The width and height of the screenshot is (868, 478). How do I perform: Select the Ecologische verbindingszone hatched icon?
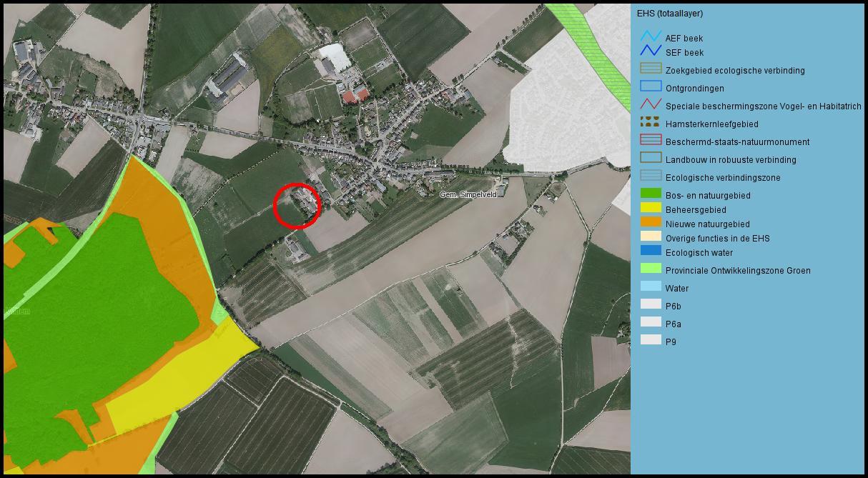[x=651, y=176]
